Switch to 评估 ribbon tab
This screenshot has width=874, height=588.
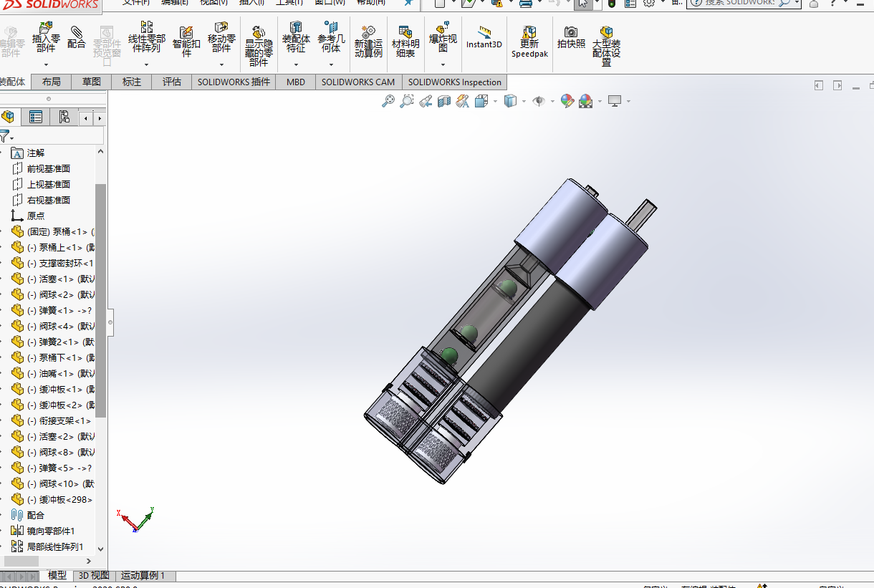coord(172,82)
